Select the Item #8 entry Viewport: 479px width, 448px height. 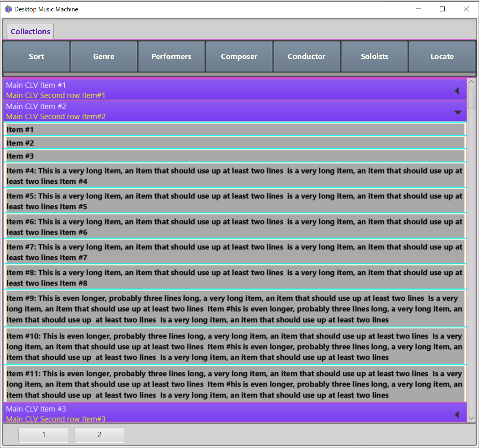[235, 278]
